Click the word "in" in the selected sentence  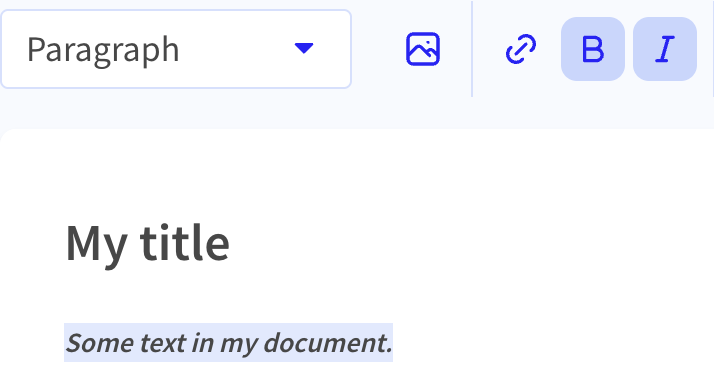[x=203, y=342]
